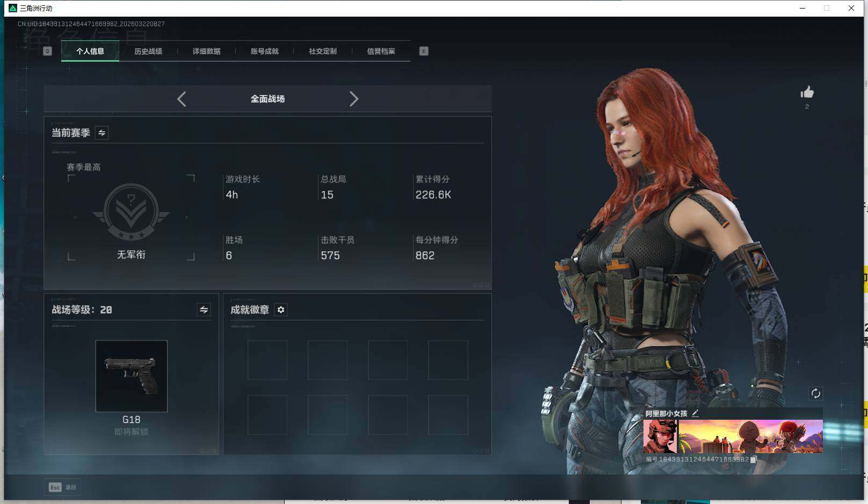The image size is (868, 504).
Task: Copy the player UID using the copy icon
Action: tap(753, 459)
